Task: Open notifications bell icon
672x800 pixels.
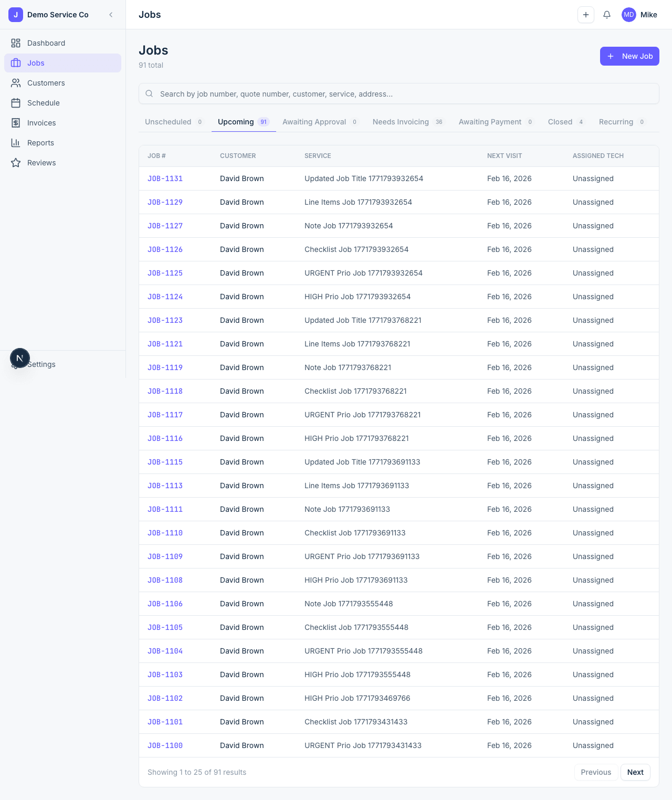Action: 607,15
